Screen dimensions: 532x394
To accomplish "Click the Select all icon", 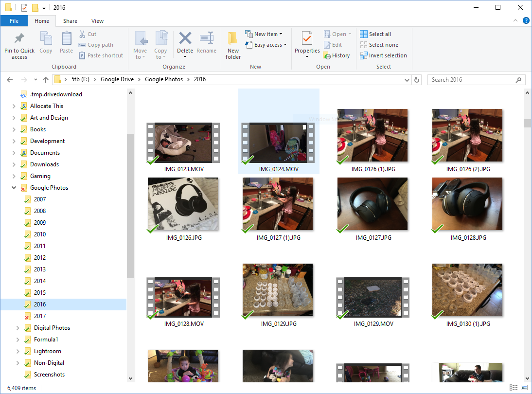I will (363, 34).
